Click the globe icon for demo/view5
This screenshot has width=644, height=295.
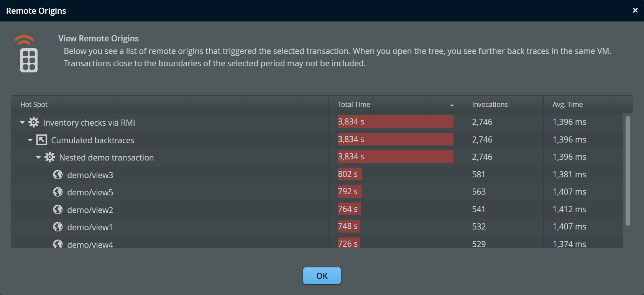58,192
